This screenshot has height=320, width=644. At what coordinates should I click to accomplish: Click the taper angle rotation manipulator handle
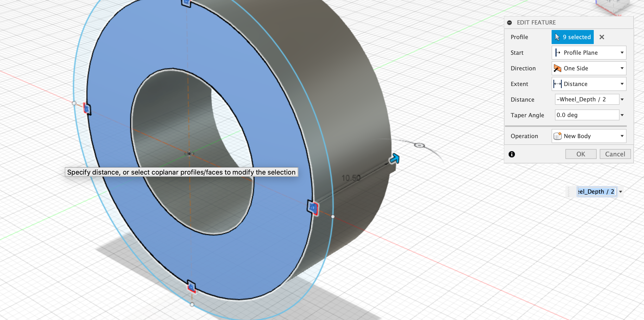pyautogui.click(x=419, y=145)
